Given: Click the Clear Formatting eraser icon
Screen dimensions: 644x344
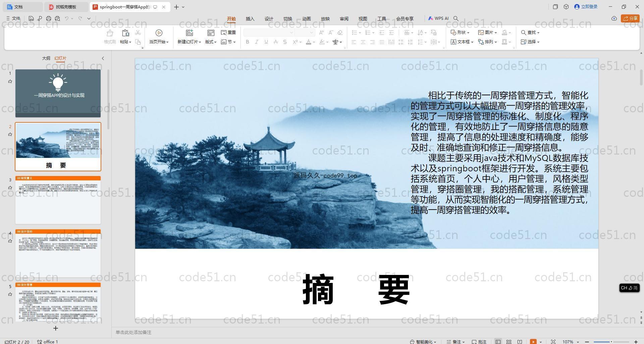Looking at the screenshot, I should [340, 33].
